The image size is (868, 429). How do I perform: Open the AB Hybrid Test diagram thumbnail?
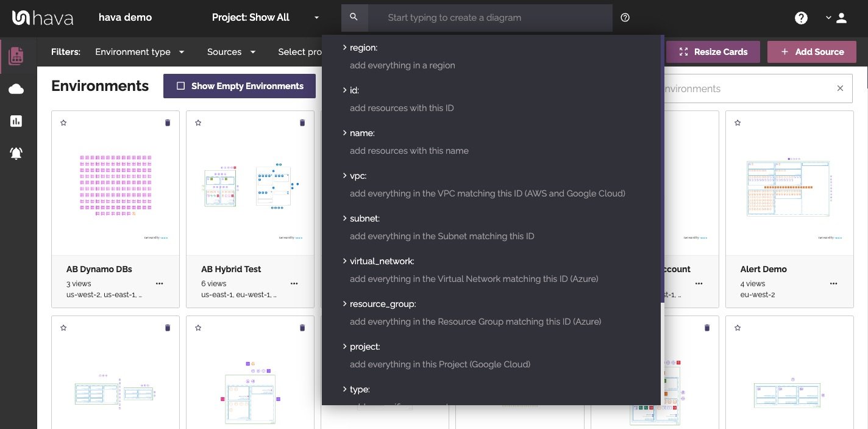pyautogui.click(x=250, y=186)
